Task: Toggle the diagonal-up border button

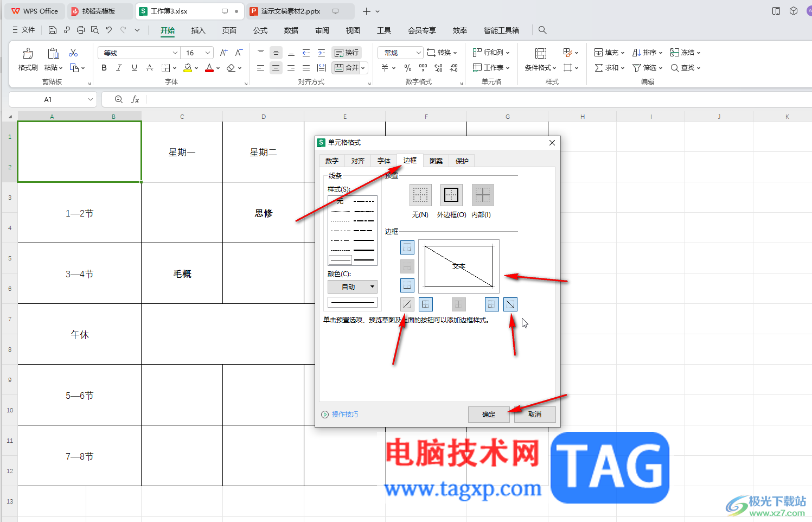Action: point(407,304)
